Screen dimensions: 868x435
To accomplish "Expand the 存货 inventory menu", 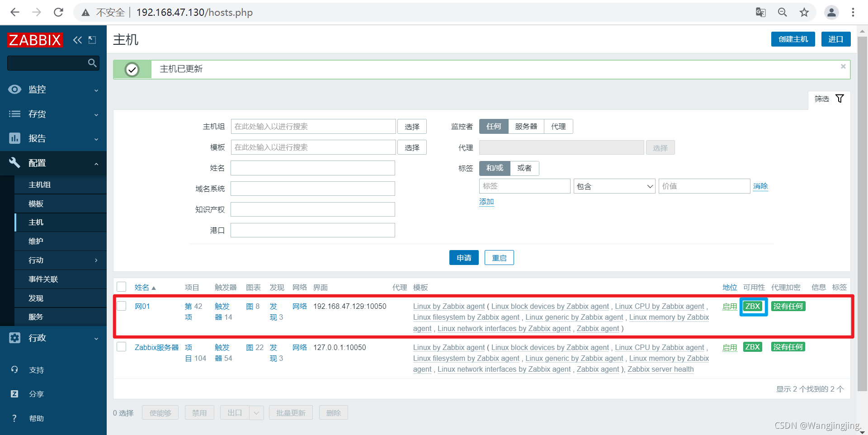I will point(53,114).
